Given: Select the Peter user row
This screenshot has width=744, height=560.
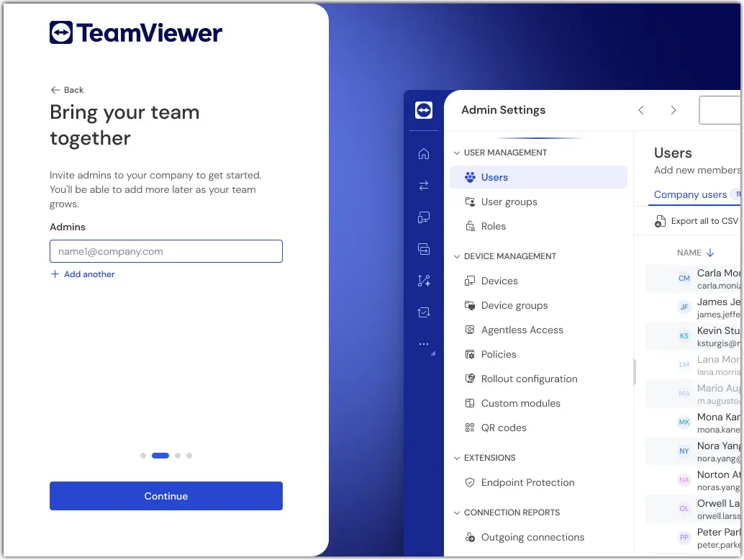Looking at the screenshot, I should [693, 538].
